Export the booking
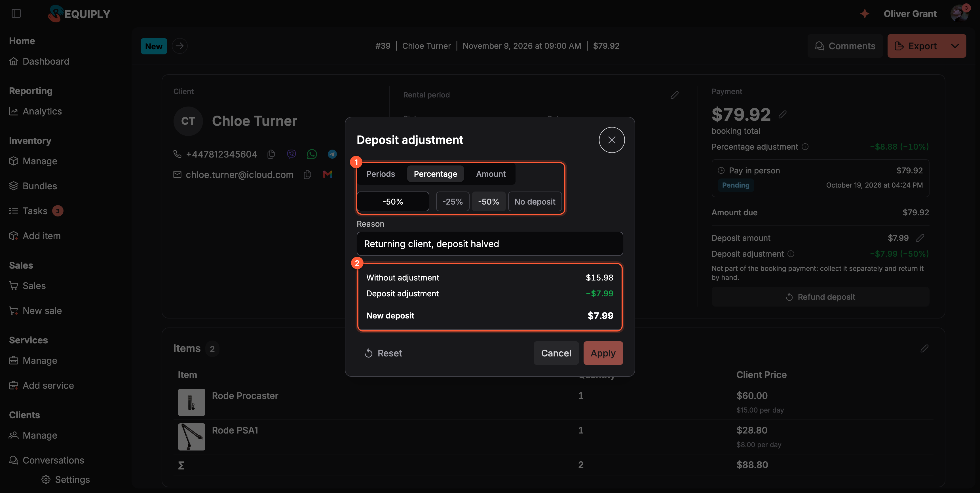980x493 pixels. click(916, 46)
